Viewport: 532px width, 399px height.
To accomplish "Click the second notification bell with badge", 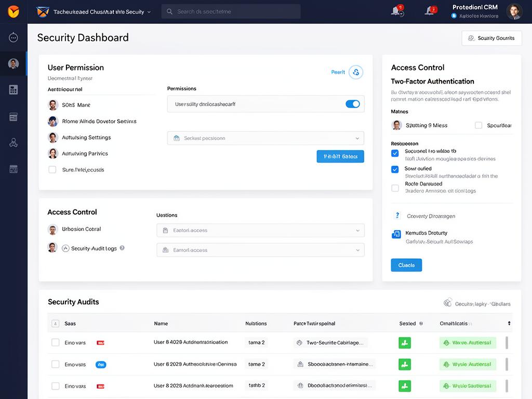I will 430,11.
